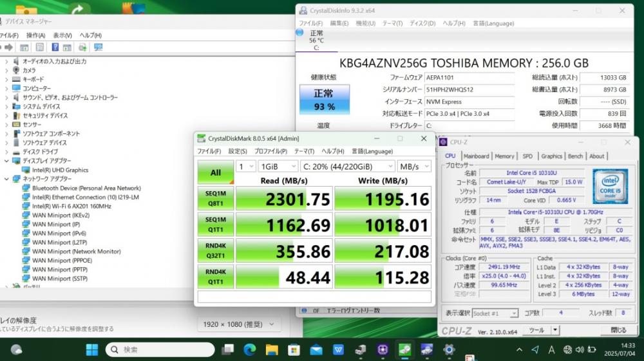Open MB/s unit dropdown in CrystalDiskMark
The width and height of the screenshot is (644, 361).
tap(414, 166)
